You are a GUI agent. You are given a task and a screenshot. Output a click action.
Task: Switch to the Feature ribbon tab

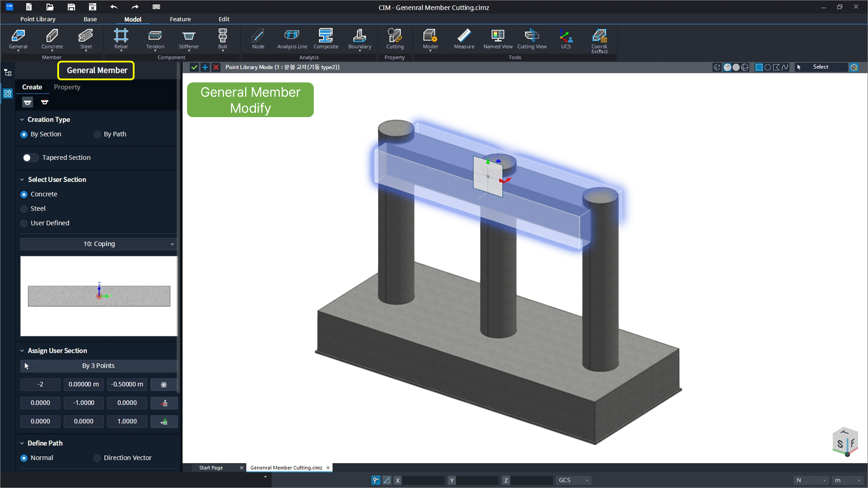[180, 19]
